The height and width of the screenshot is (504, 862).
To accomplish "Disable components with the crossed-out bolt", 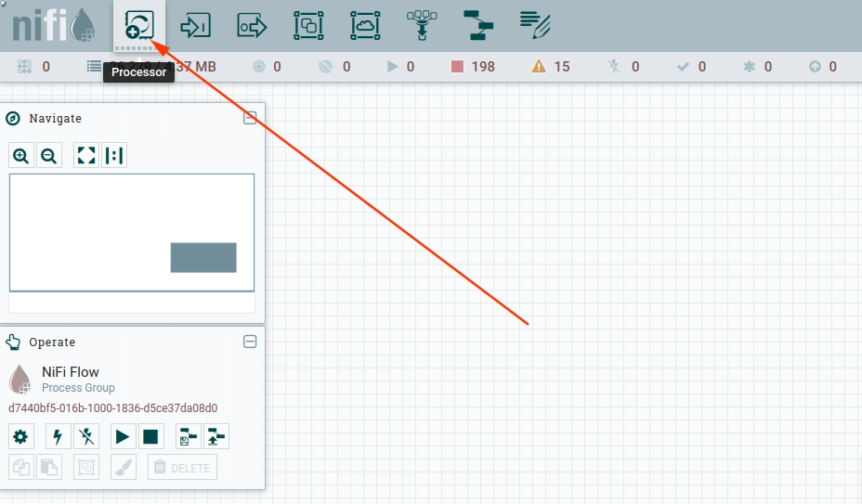I will (x=86, y=437).
